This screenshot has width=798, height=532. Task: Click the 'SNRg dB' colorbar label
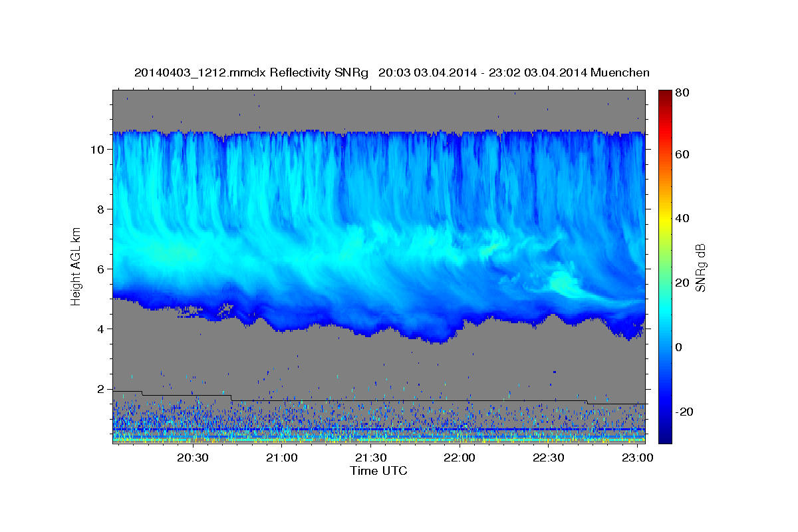pyautogui.click(x=701, y=267)
